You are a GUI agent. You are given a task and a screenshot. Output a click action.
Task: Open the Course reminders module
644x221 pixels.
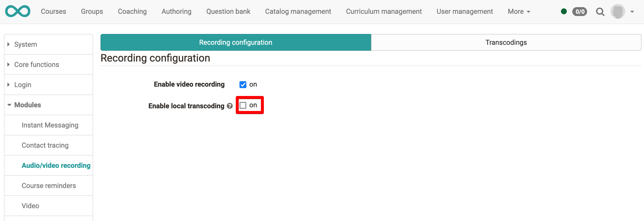click(49, 186)
